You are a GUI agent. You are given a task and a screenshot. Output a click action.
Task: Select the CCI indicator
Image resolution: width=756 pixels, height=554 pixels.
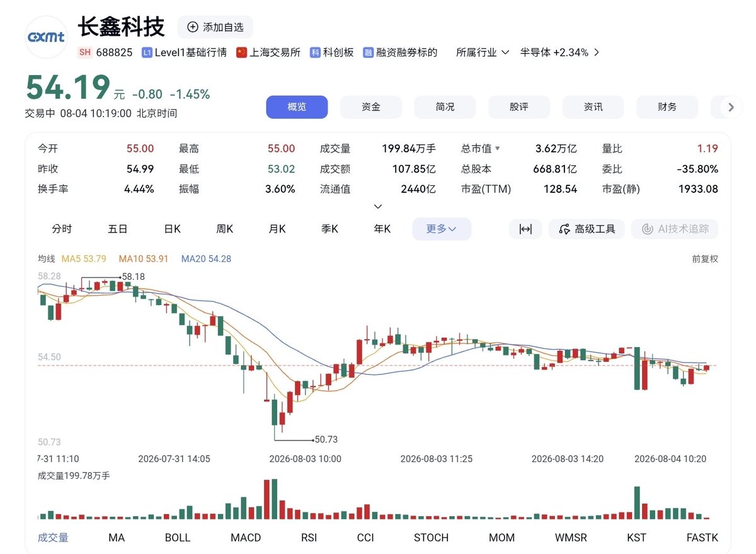coord(365,538)
